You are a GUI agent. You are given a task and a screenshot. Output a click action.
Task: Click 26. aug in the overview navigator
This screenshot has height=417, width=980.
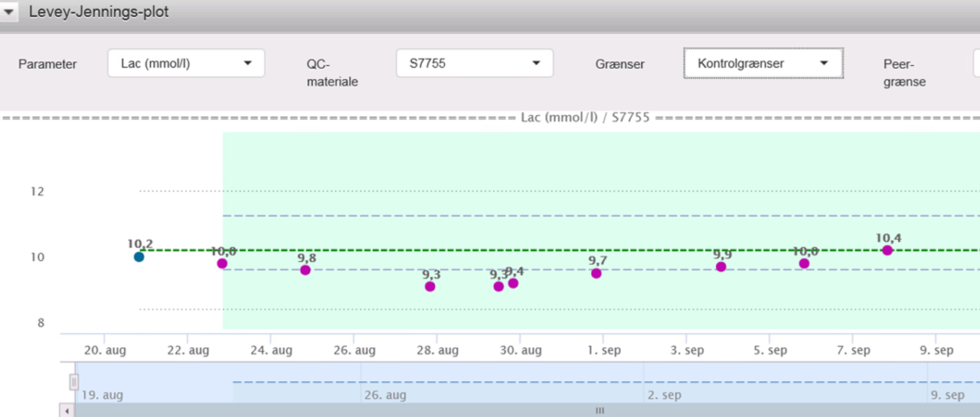coord(385,396)
